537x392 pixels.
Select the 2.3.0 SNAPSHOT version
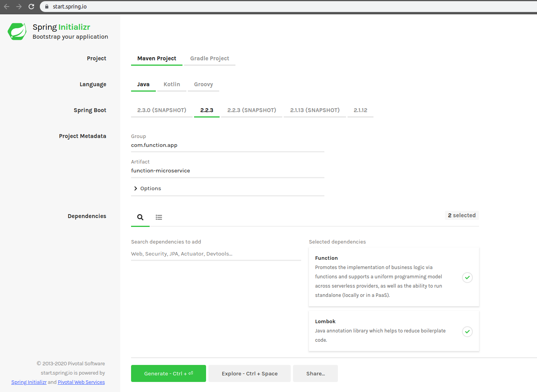[162, 110]
